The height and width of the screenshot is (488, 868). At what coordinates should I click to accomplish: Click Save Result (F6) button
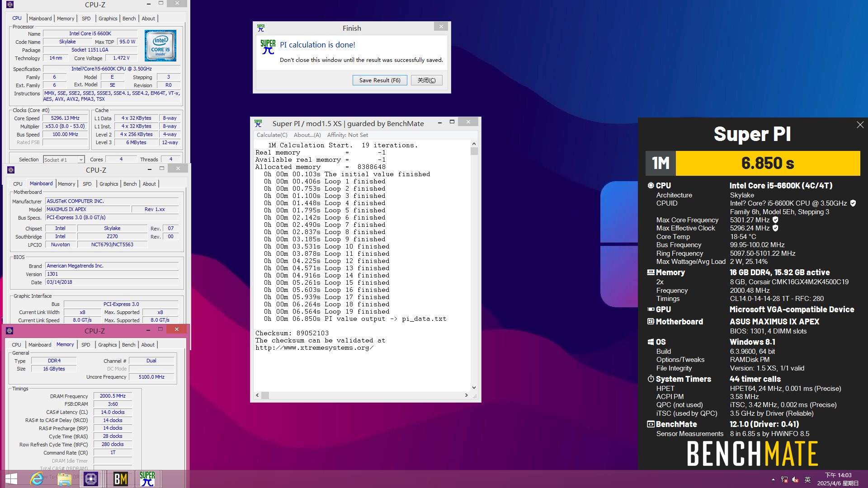click(x=380, y=80)
